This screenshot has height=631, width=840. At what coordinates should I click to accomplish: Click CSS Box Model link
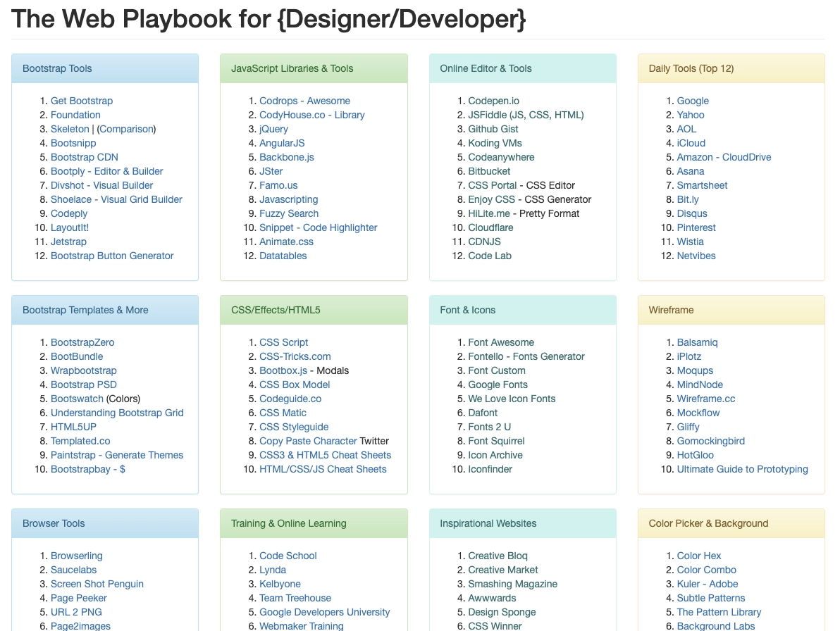pyautogui.click(x=294, y=385)
